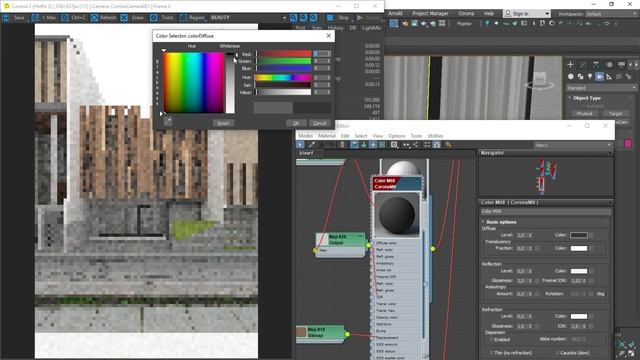
Task: Enable Region render in the Corona frame buffer
Action: click(x=192, y=18)
